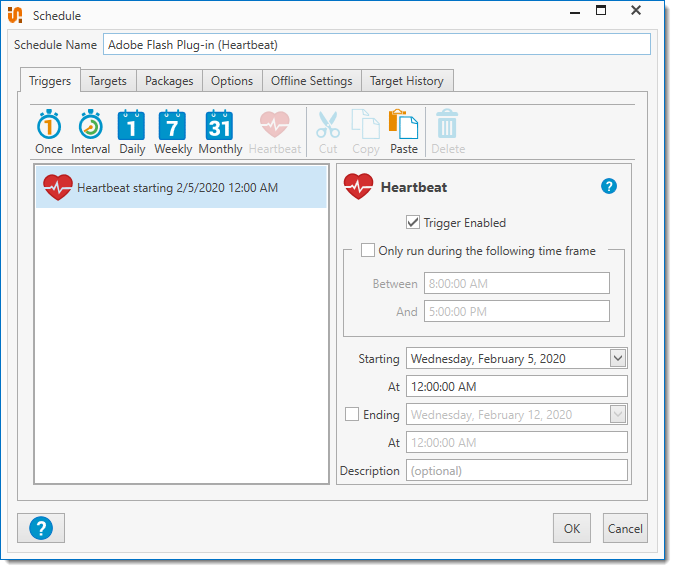Add a Monthly trigger
Viewport: 675px width, 570px height.
[x=220, y=132]
